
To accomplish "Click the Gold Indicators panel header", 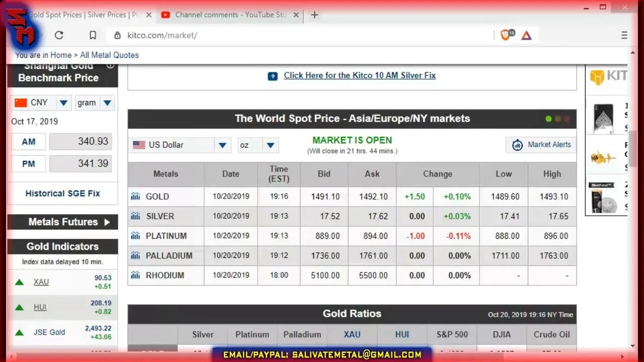I will point(62,246).
